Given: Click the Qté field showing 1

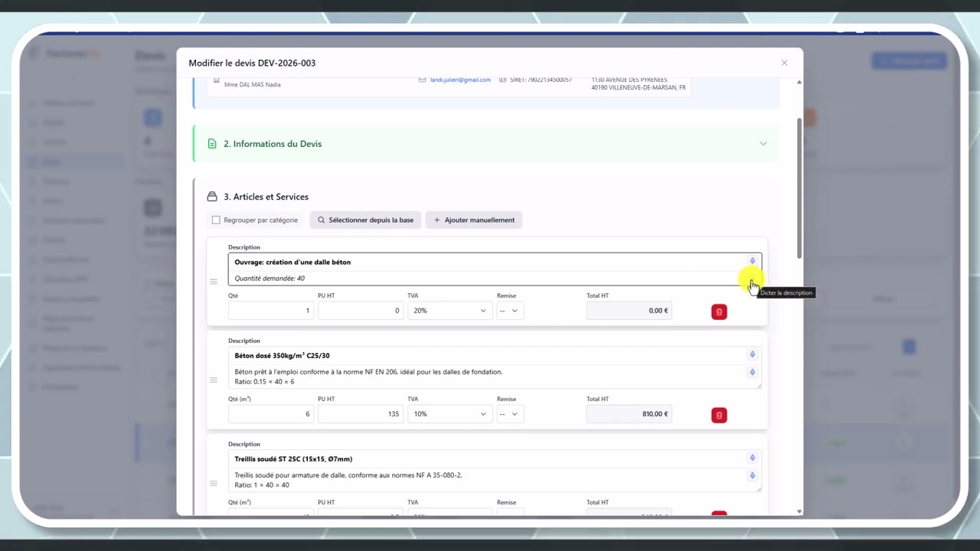Looking at the screenshot, I should [271, 311].
